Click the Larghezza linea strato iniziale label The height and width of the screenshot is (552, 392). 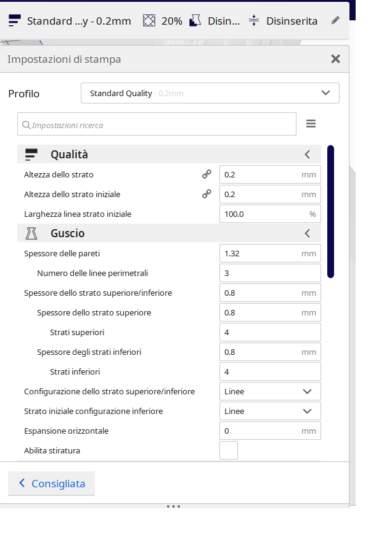pos(78,214)
